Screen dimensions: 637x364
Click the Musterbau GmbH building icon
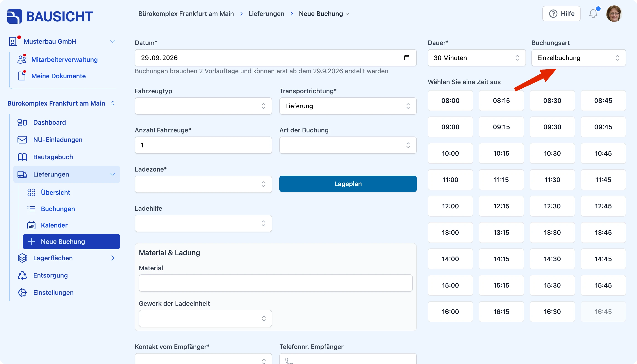pyautogui.click(x=13, y=41)
